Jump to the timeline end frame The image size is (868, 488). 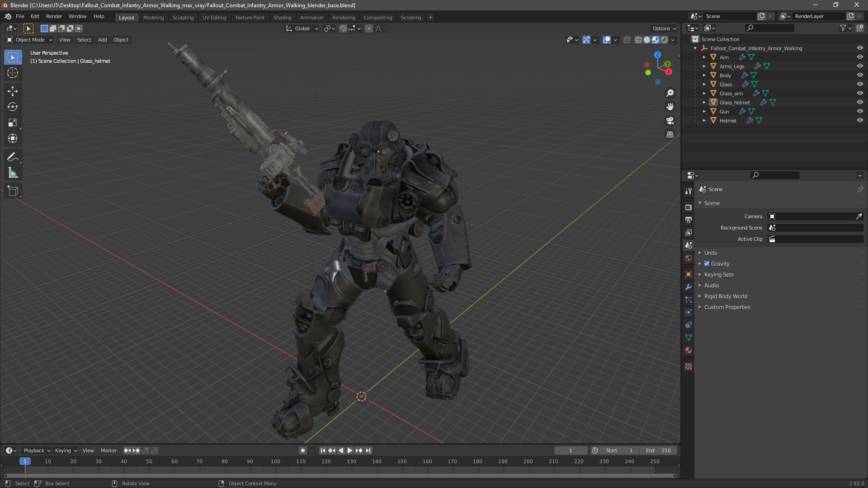(x=368, y=450)
